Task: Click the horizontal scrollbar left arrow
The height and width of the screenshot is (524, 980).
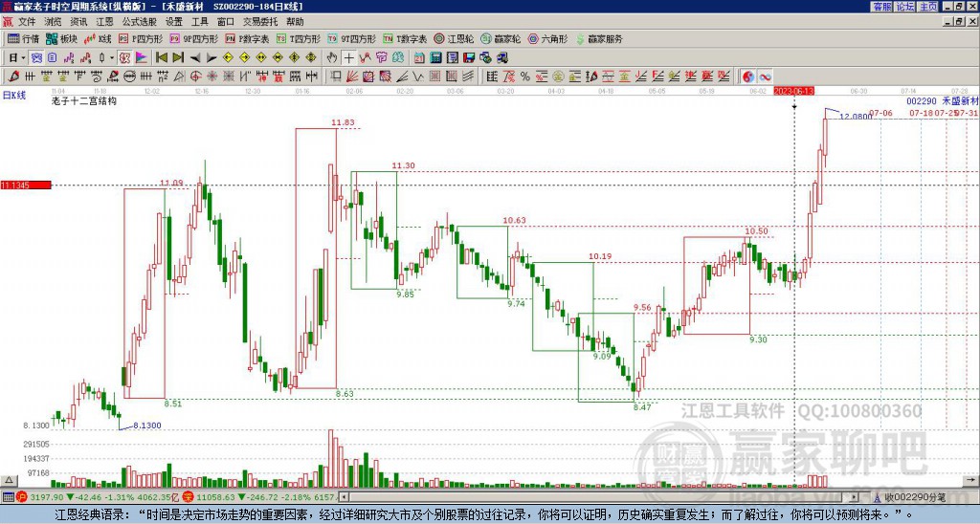Action: click(x=344, y=497)
